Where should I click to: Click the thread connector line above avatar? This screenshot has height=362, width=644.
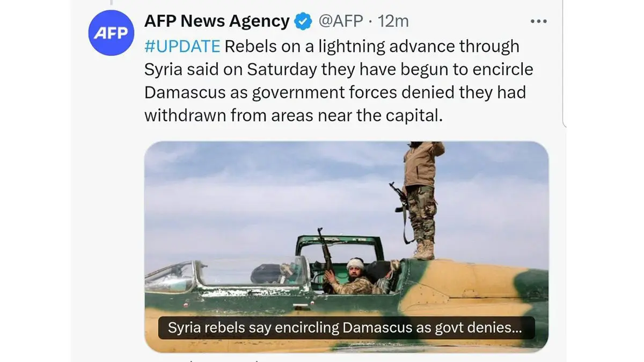(112, 3)
